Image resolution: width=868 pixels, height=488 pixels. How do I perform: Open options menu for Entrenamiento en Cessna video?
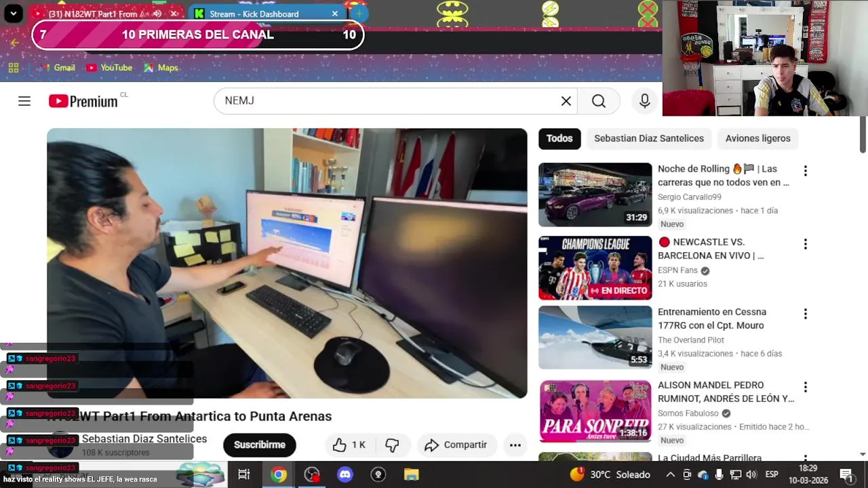(805, 314)
